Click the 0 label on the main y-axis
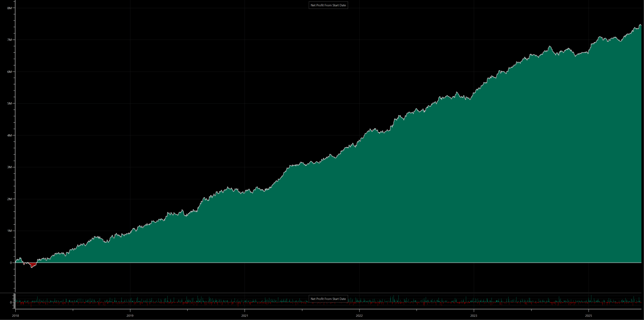Viewport: 644px width, 320px height. pos(11,263)
